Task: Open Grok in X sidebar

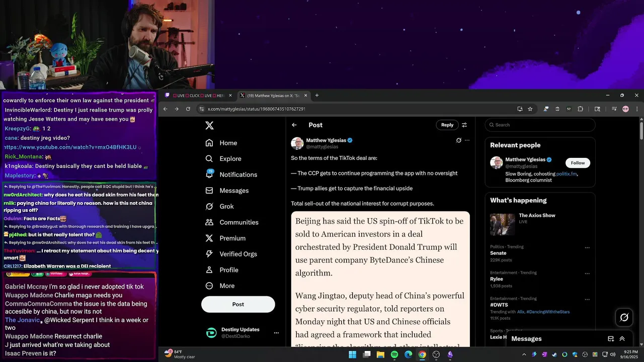Action: (219, 207)
